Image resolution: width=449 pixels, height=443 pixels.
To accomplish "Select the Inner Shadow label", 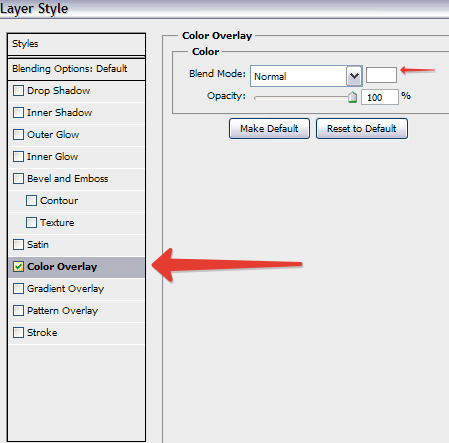I will point(60,113).
